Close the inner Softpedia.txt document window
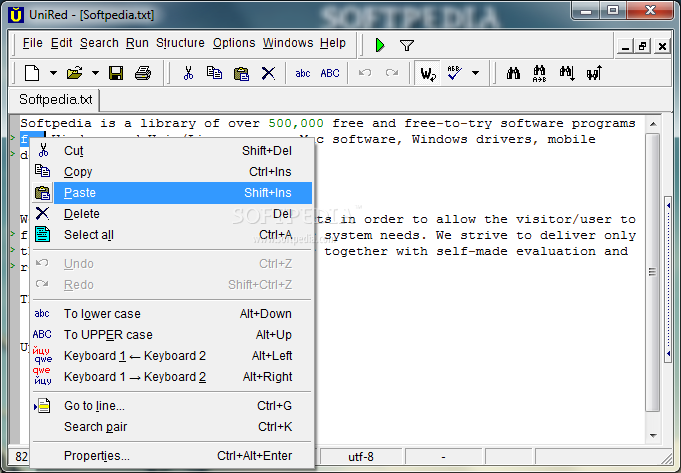 click(662, 46)
